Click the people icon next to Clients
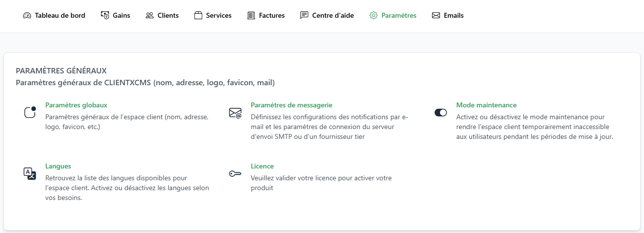Screen dimensions: 644x233 (149, 15)
